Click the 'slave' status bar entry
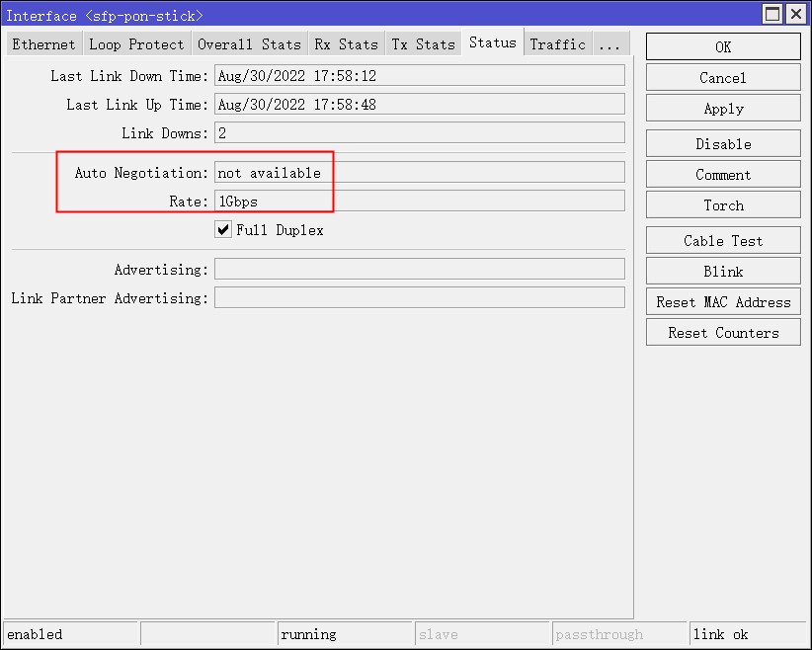Screen dimensions: 812x650 pyautogui.click(x=483, y=634)
